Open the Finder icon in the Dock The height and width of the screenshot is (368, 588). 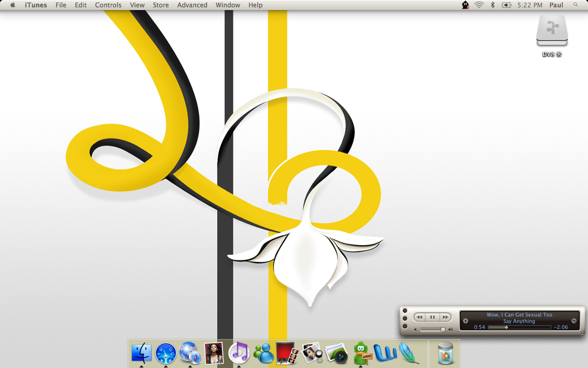(141, 353)
